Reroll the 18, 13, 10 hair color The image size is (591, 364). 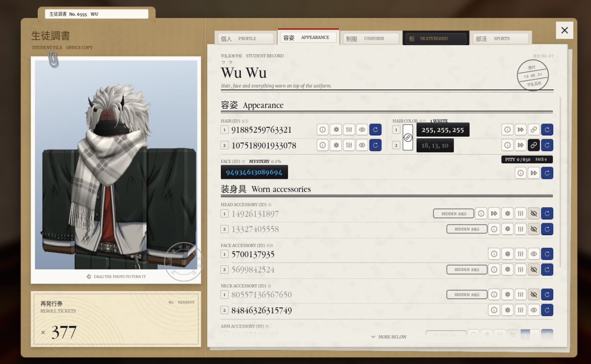click(x=547, y=145)
